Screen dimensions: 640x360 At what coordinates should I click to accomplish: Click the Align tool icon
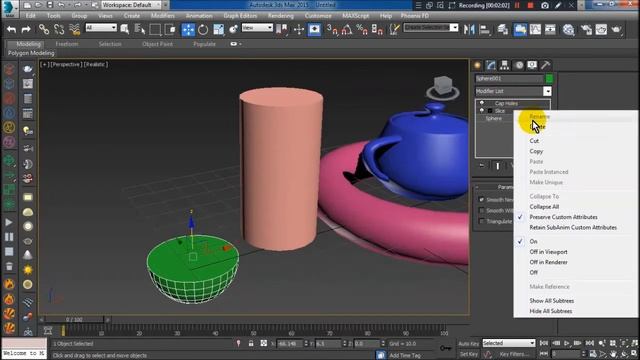pos(484,29)
